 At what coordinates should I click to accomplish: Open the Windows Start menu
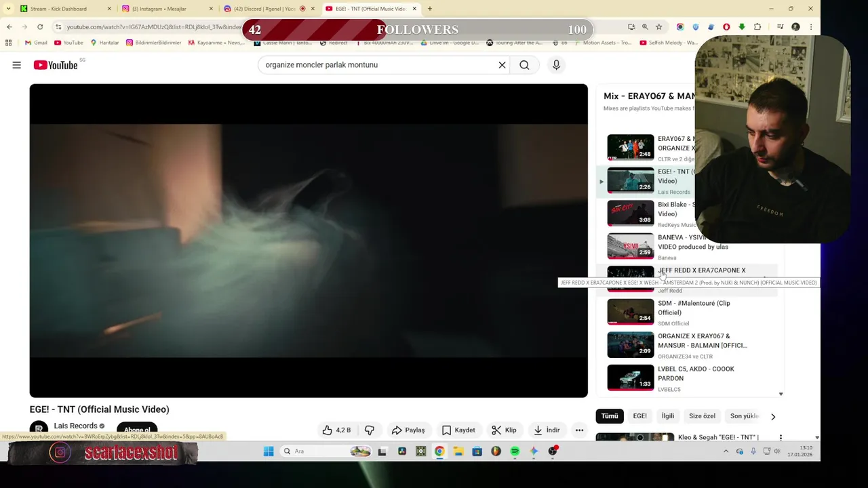pos(268,451)
